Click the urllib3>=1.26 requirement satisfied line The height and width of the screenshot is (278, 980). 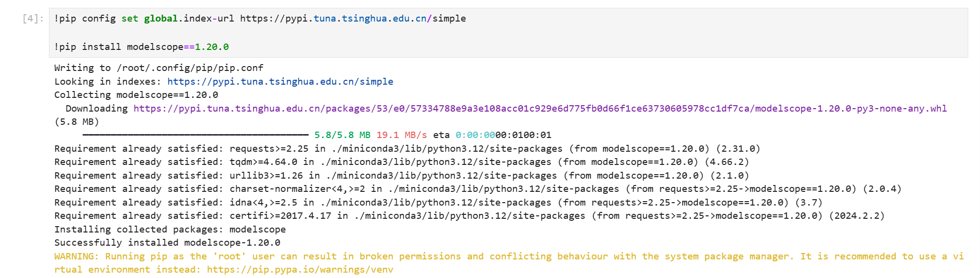click(x=401, y=176)
